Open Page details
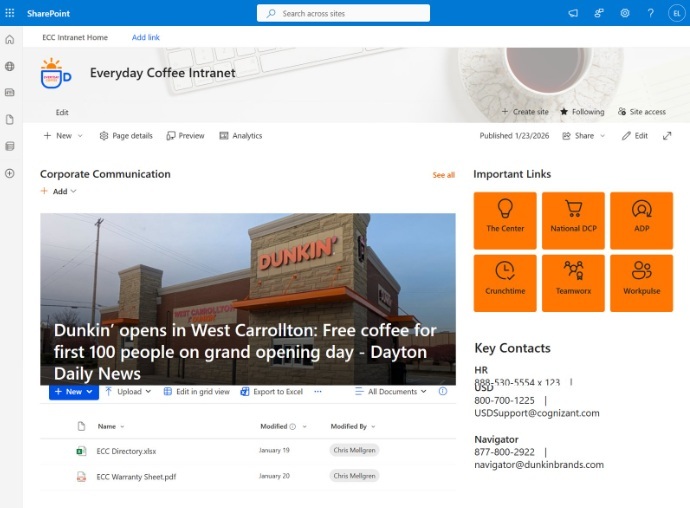The image size is (690, 508). pyautogui.click(x=126, y=136)
